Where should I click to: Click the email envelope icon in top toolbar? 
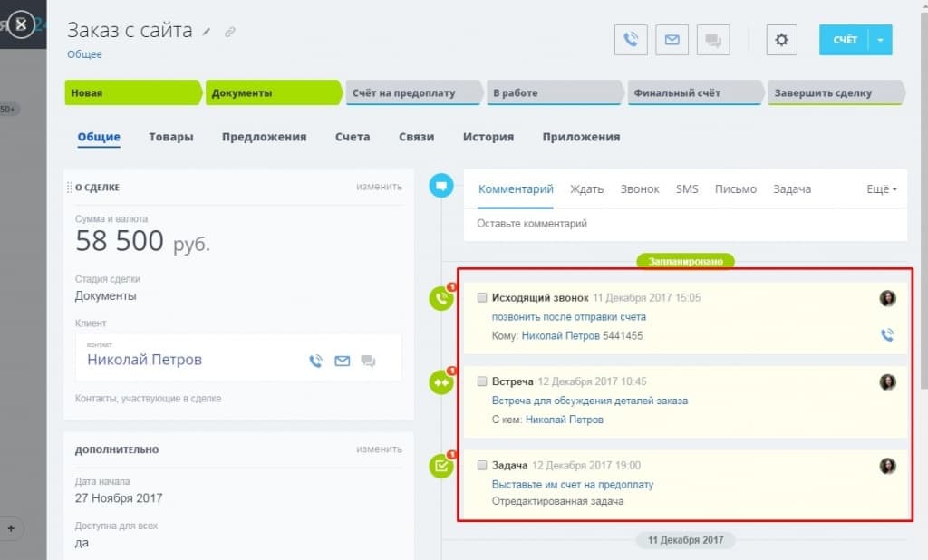(672, 40)
